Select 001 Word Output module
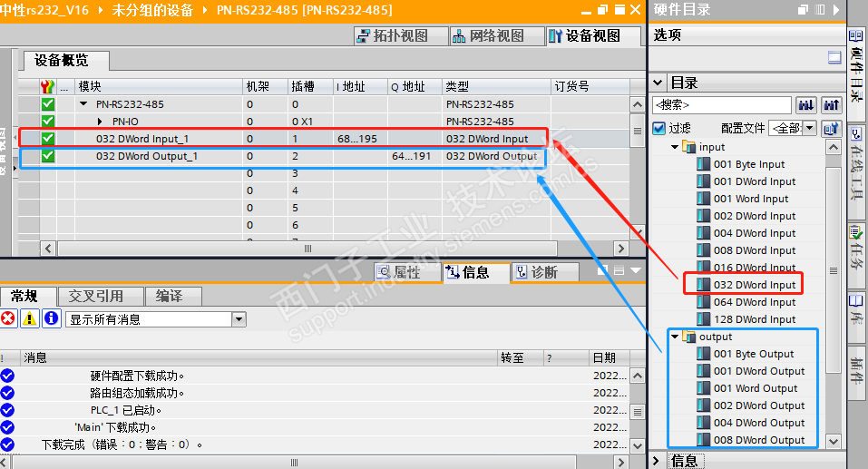Image resolution: width=868 pixels, height=469 pixels. click(755, 388)
